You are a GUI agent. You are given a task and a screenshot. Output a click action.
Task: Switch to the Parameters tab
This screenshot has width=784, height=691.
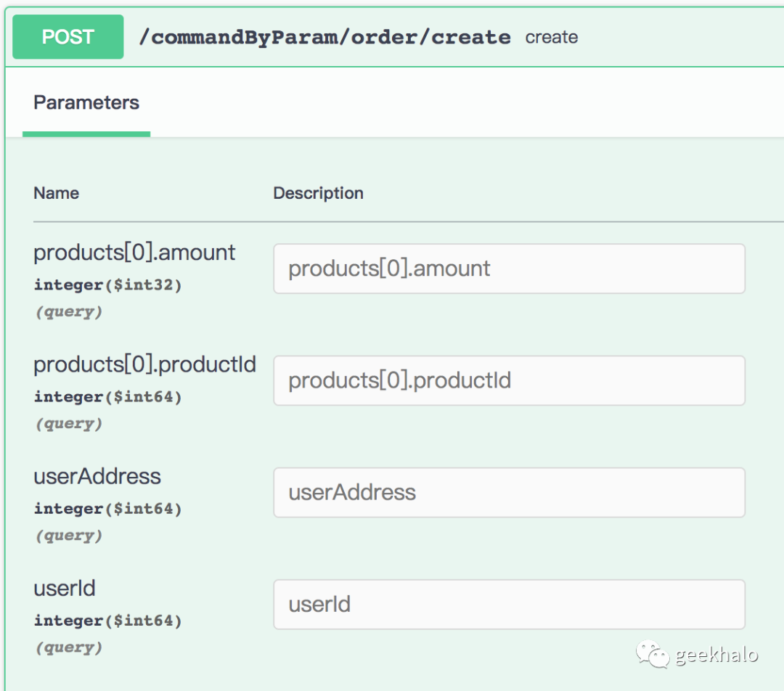pos(86,102)
